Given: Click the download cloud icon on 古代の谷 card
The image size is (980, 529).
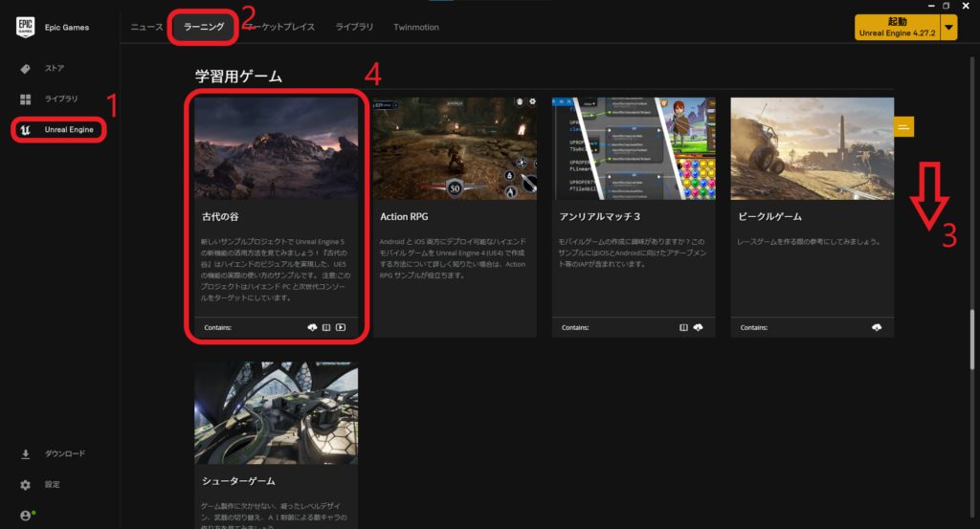Looking at the screenshot, I should point(312,327).
